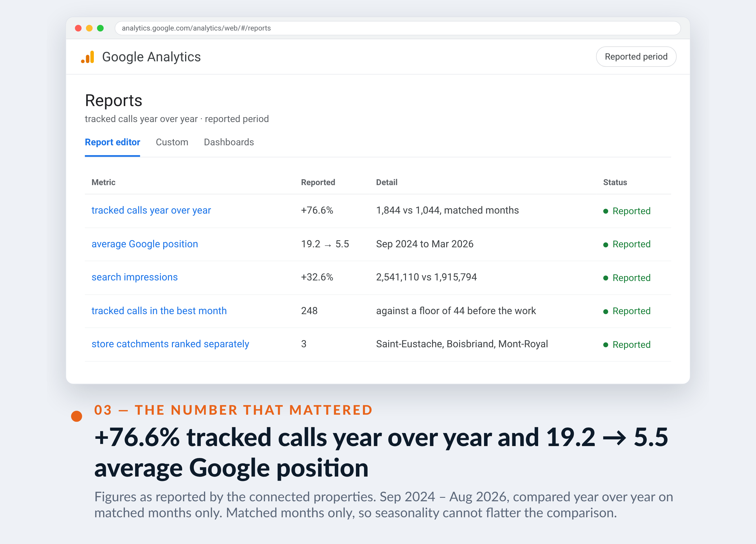Click Reported status in search impressions row
The height and width of the screenshot is (544, 756).
(x=627, y=278)
